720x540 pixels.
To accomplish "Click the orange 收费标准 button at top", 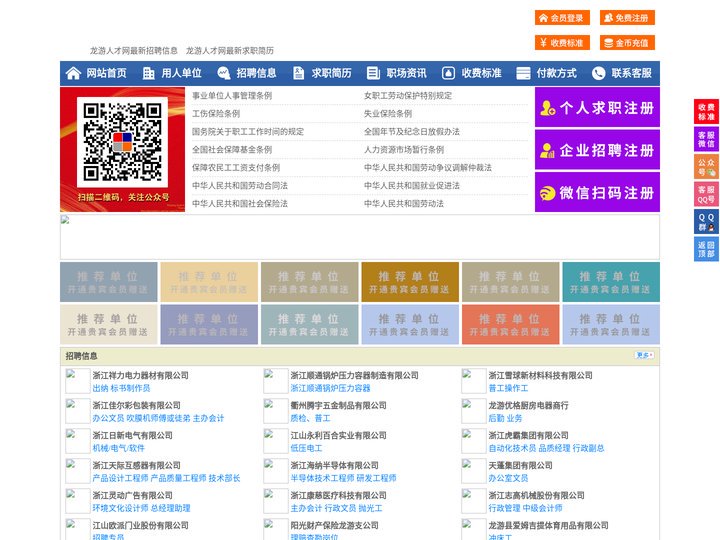I will [x=562, y=43].
